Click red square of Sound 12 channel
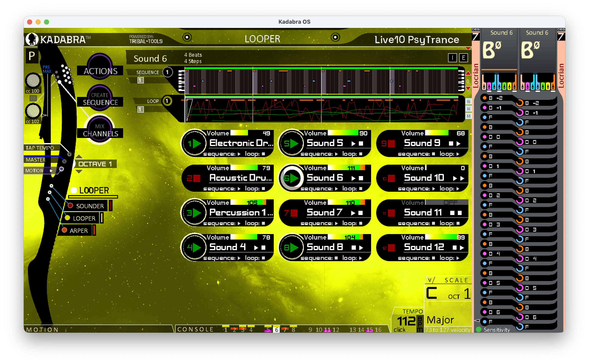The image size is (589, 364). (x=391, y=248)
